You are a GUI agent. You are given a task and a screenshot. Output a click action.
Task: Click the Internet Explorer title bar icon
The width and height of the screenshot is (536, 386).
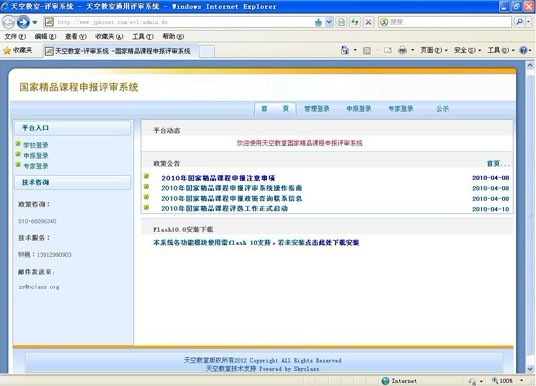coord(5,6)
